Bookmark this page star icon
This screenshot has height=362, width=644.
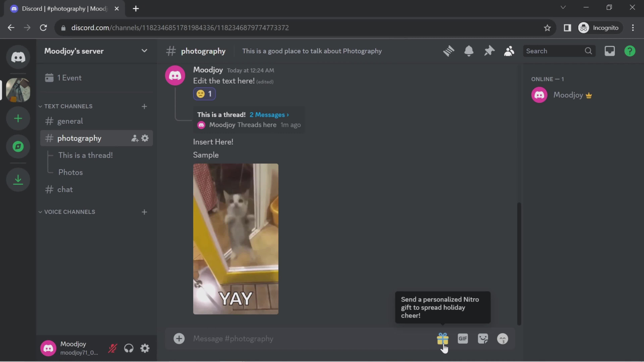(x=547, y=28)
